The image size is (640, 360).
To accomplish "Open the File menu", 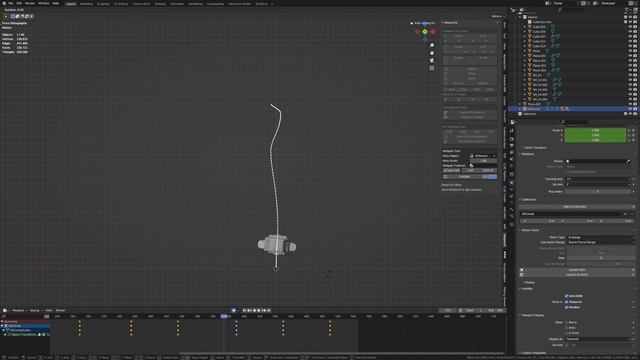I will click(x=10, y=3).
